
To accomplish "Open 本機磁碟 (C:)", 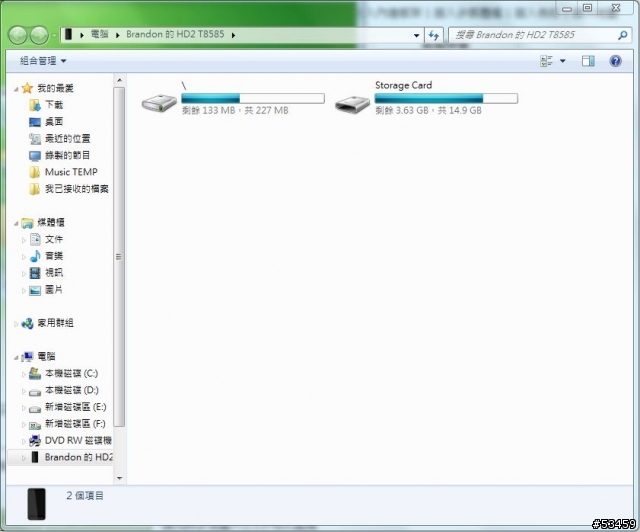I will tap(71, 373).
